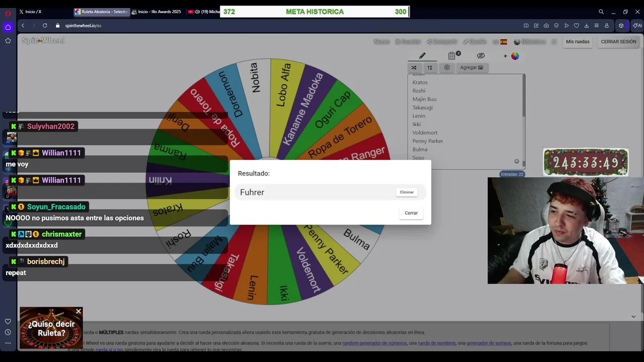Close the result dialog with Cerrar
The width and height of the screenshot is (644, 362).
point(411,213)
